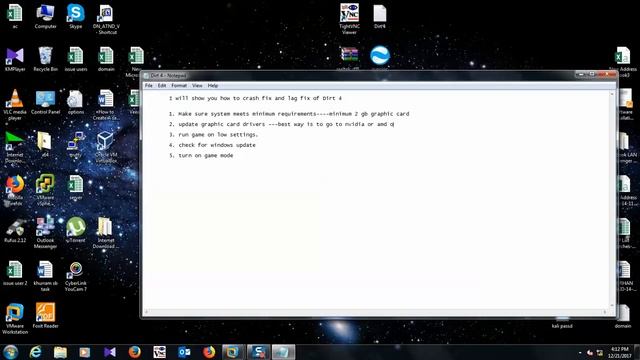Select the Control Panel desktop icon
This screenshot has width=640, height=360.
point(45,102)
